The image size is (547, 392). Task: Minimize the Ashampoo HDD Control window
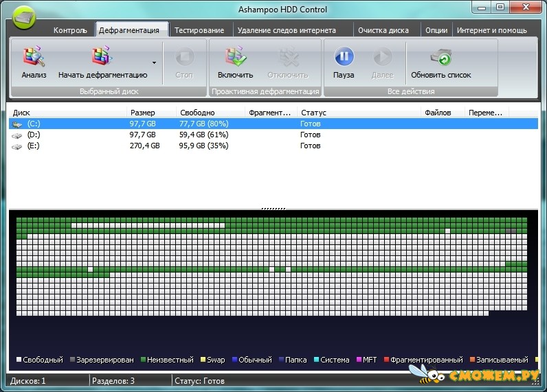[482, 8]
